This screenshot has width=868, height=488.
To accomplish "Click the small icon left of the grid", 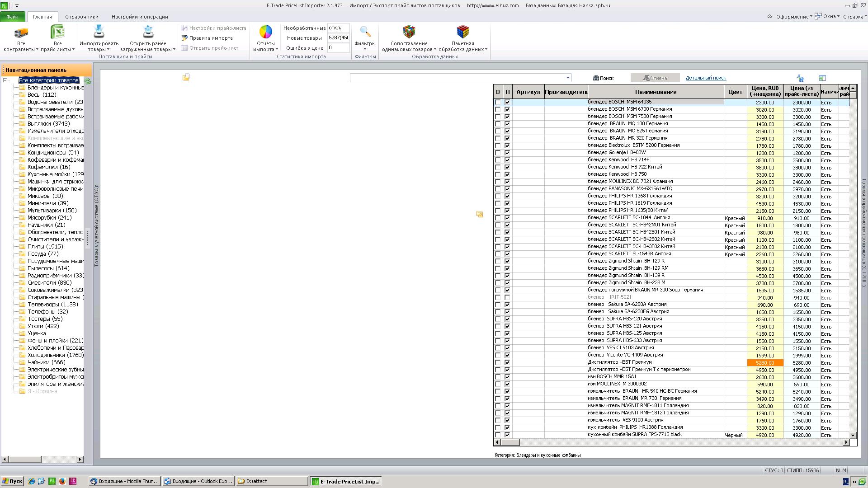I will 480,214.
